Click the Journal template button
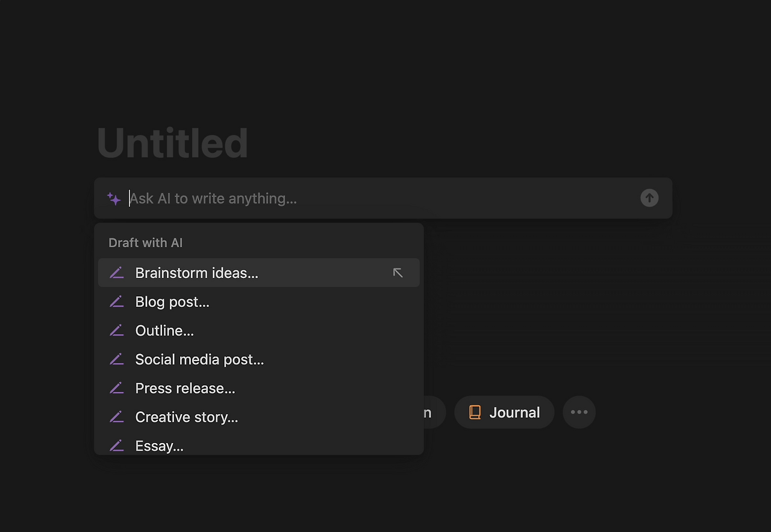This screenshot has height=532, width=771. 504,412
